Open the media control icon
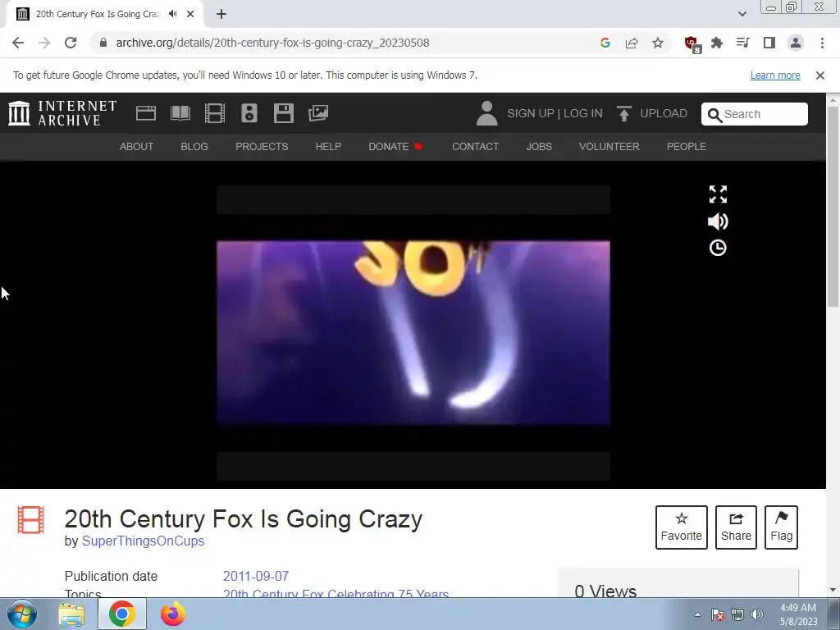Image resolution: width=840 pixels, height=630 pixels. coord(743,43)
